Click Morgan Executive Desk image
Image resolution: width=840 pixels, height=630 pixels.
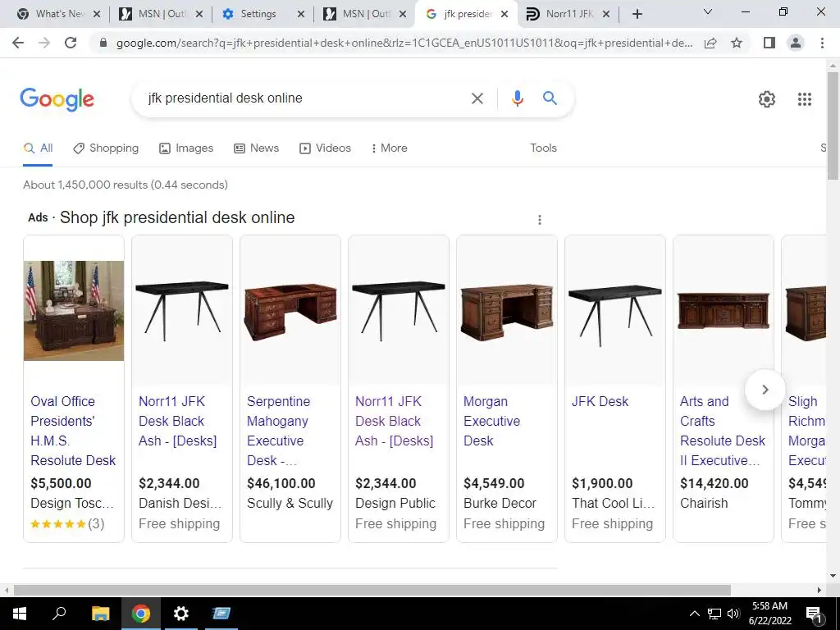pyautogui.click(x=507, y=313)
